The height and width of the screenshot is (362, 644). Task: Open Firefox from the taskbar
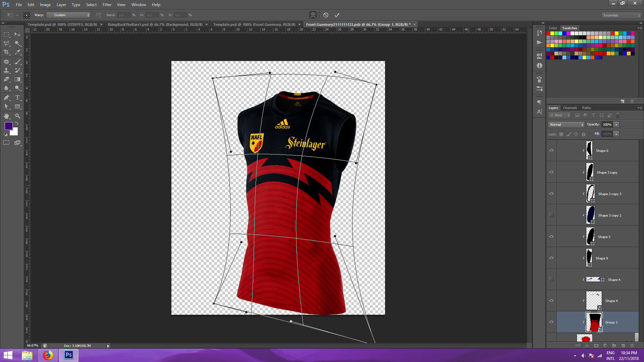48,355
